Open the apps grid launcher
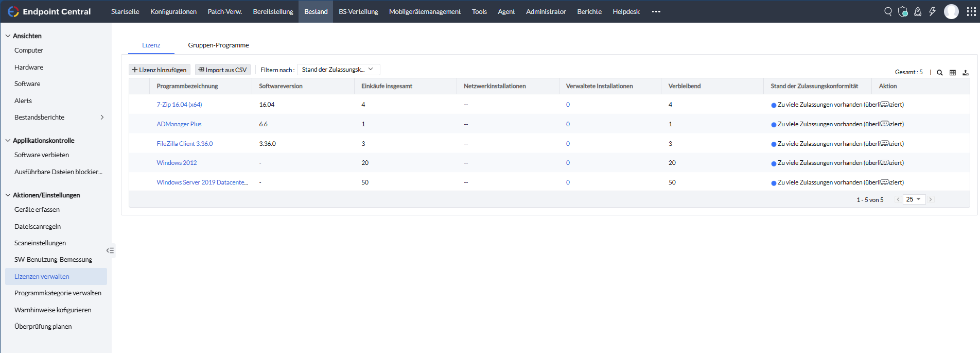980x353 pixels. click(971, 11)
